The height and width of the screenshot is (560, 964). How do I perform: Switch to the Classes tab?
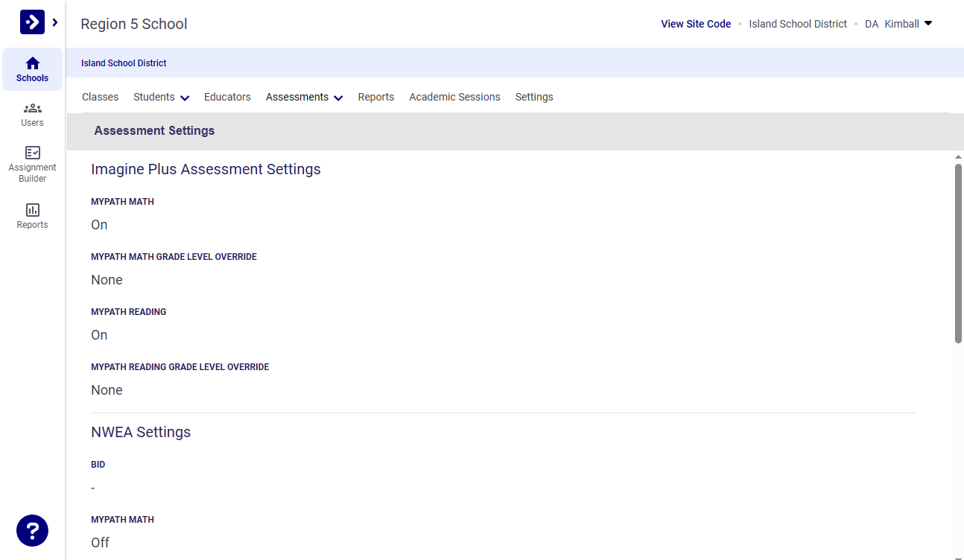point(100,97)
